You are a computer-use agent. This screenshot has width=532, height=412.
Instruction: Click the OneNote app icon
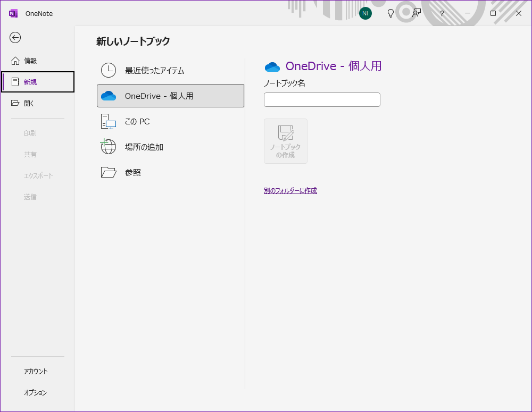(13, 13)
